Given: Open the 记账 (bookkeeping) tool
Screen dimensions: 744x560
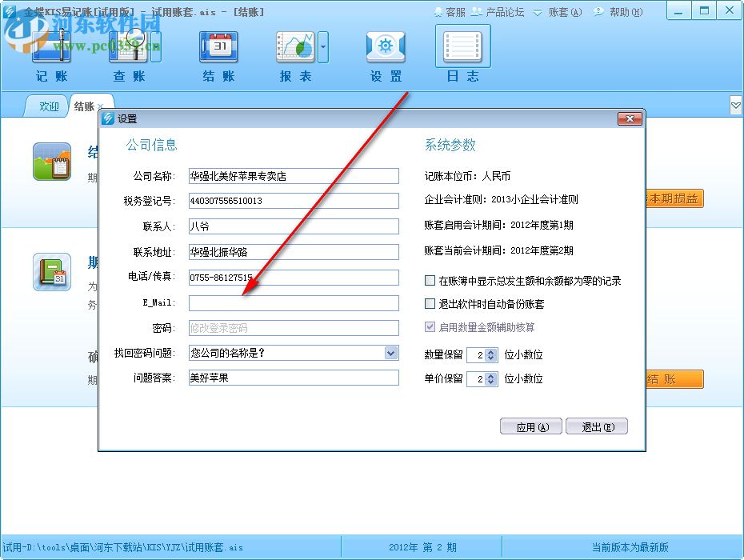Looking at the screenshot, I should pyautogui.click(x=50, y=48).
